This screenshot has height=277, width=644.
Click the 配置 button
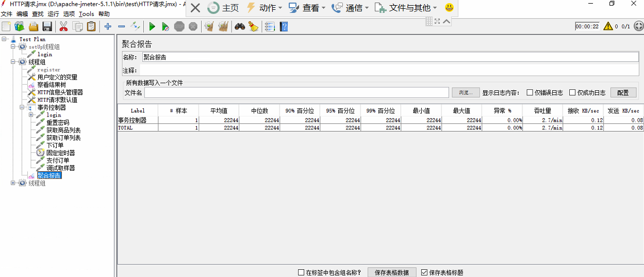(x=623, y=93)
